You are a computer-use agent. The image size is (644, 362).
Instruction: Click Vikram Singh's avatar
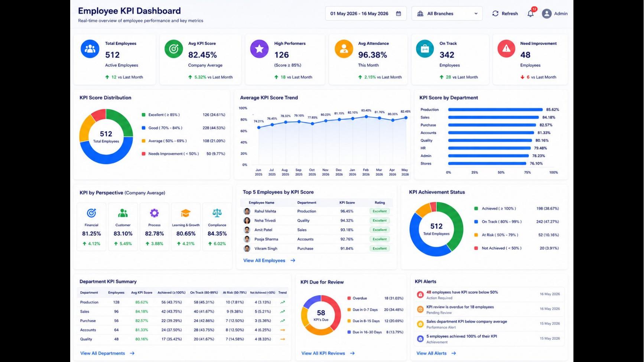[x=247, y=248]
